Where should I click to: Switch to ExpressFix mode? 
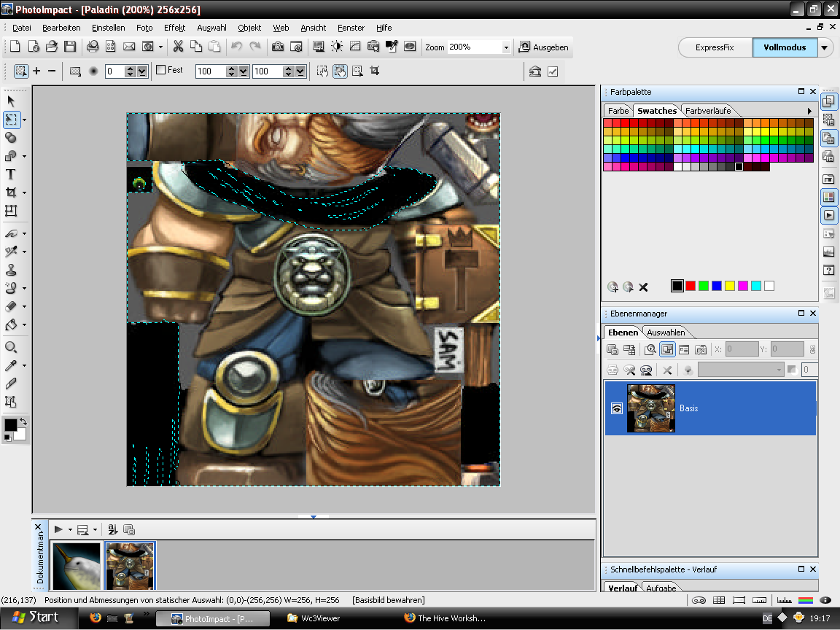pyautogui.click(x=715, y=47)
